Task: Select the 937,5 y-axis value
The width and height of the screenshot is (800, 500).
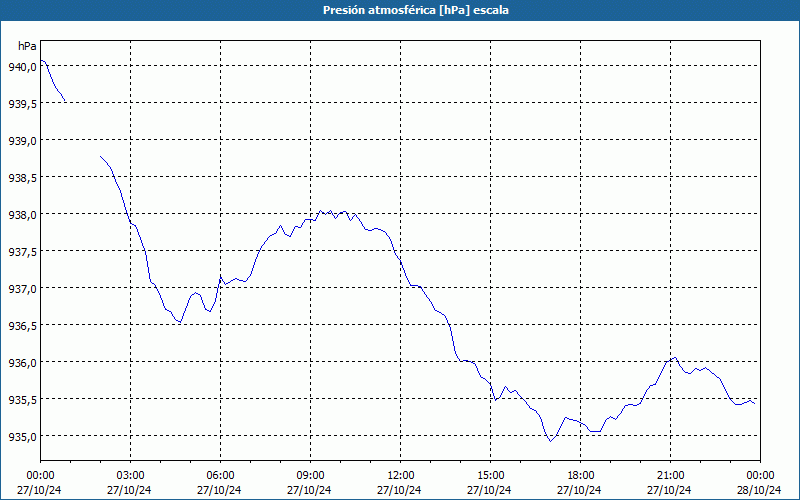Action: pos(22,252)
